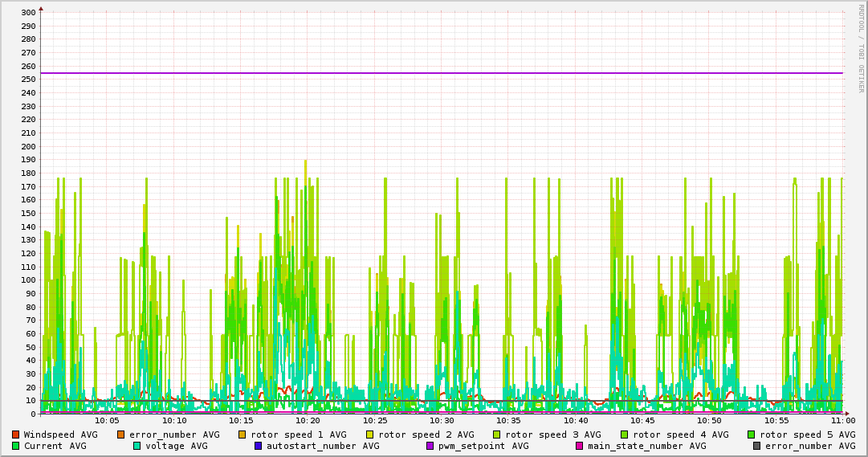Click the 10:30 time axis label

442,421
